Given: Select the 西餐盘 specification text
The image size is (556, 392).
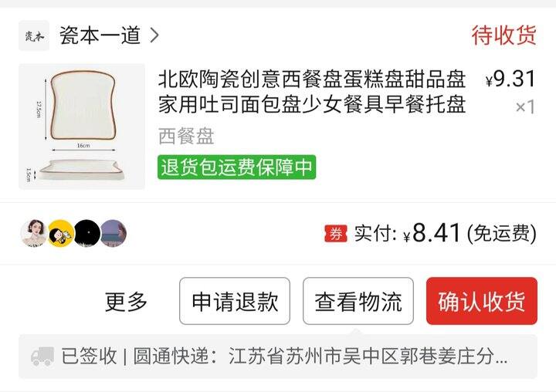Looking at the screenshot, I should click(x=186, y=136).
